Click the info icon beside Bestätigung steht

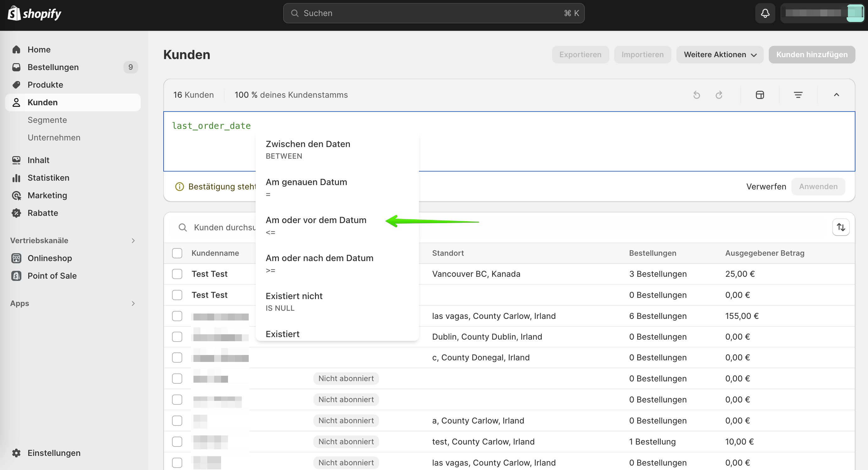pos(180,186)
